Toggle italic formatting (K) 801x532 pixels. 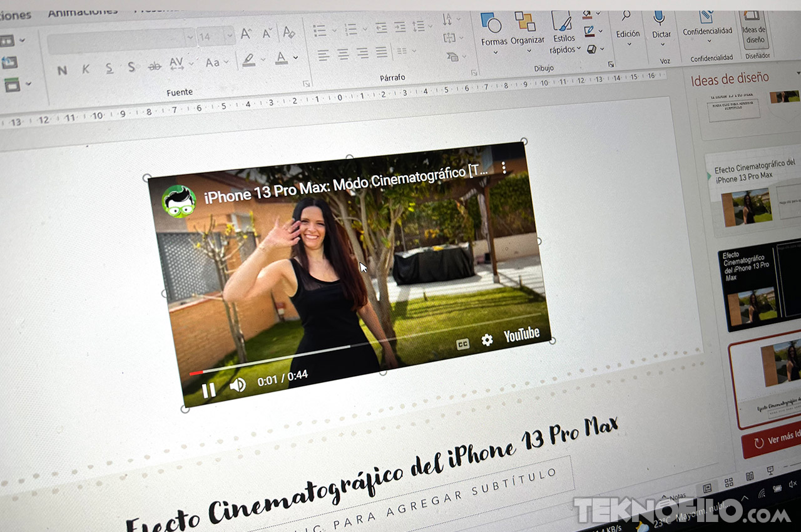pyautogui.click(x=86, y=69)
